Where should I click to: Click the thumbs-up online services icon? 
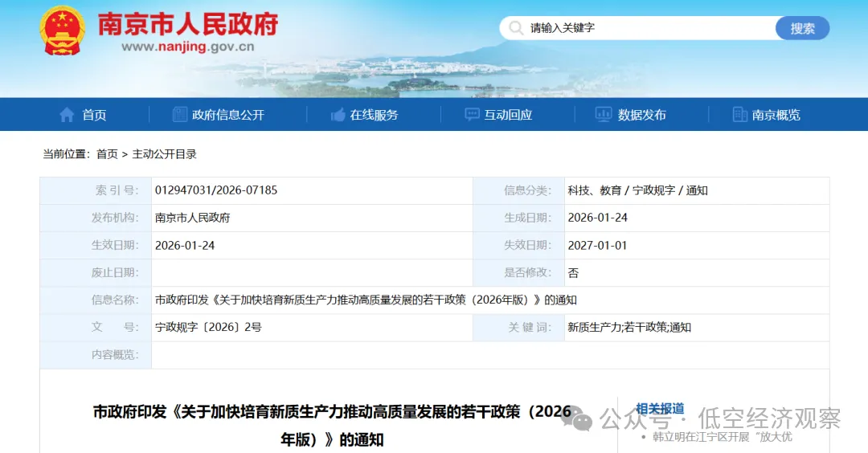point(338,115)
